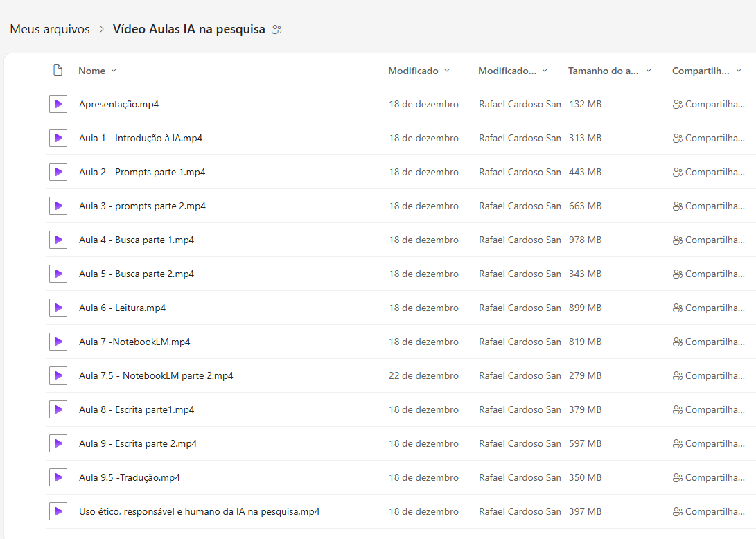756x539 pixels.
Task: Click the play icon of Aula 6 - Leitura.mp4
Action: (x=58, y=308)
